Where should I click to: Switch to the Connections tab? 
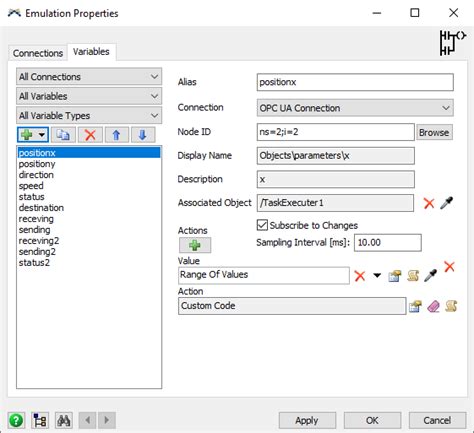pos(38,53)
